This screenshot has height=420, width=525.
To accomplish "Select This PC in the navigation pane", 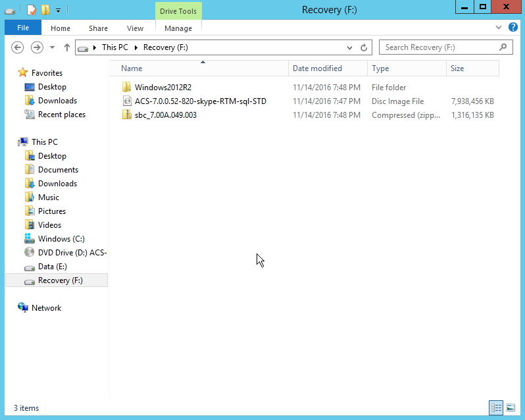I will (45, 142).
